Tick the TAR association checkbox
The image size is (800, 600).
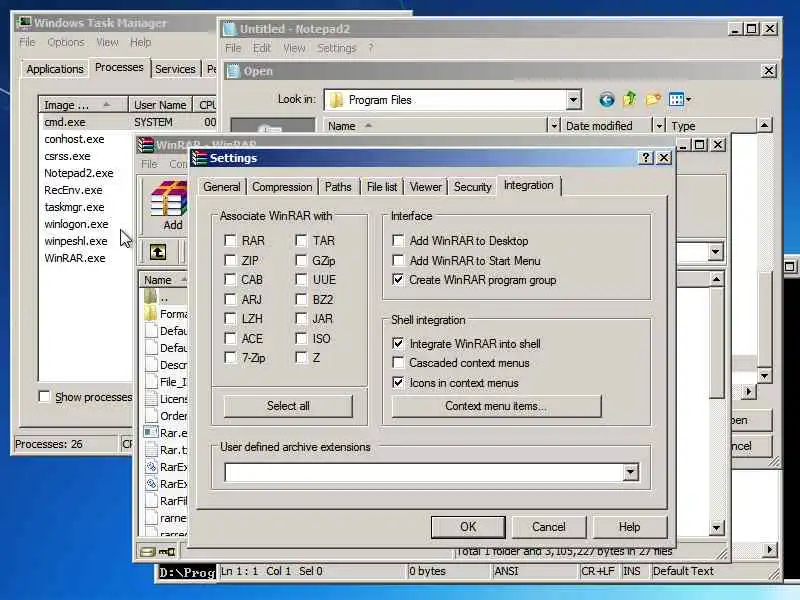point(301,240)
